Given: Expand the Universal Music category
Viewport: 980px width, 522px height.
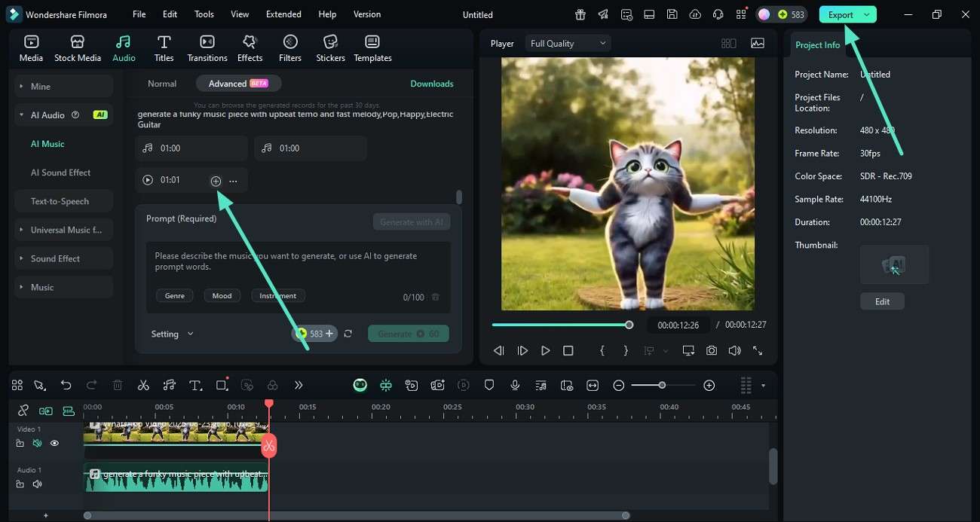Looking at the screenshot, I should coord(63,230).
